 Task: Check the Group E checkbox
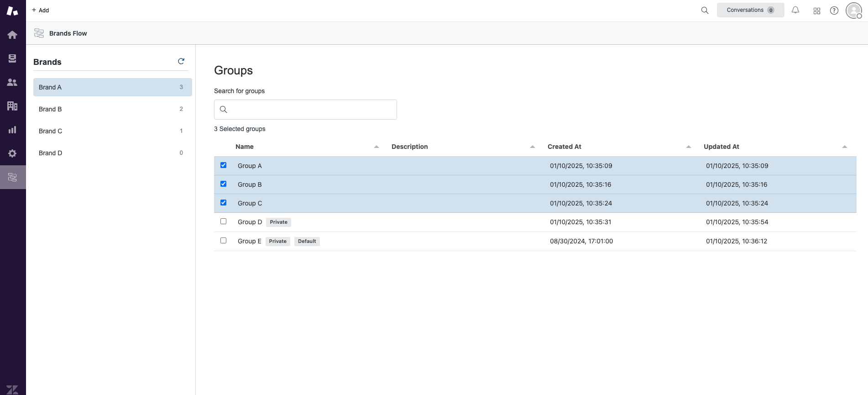[223, 241]
